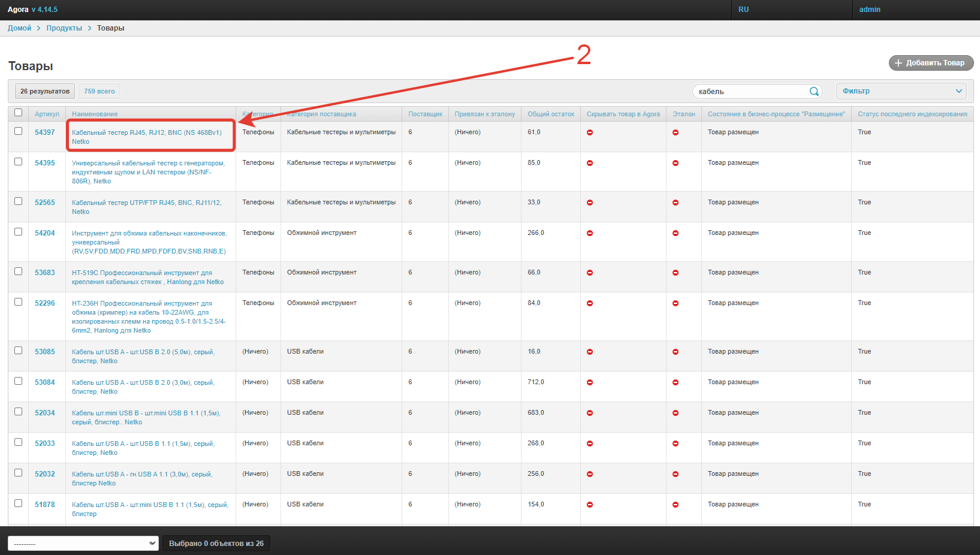The height and width of the screenshot is (555, 980).
Task: Select checkbox for item 53683
Action: pos(18,272)
